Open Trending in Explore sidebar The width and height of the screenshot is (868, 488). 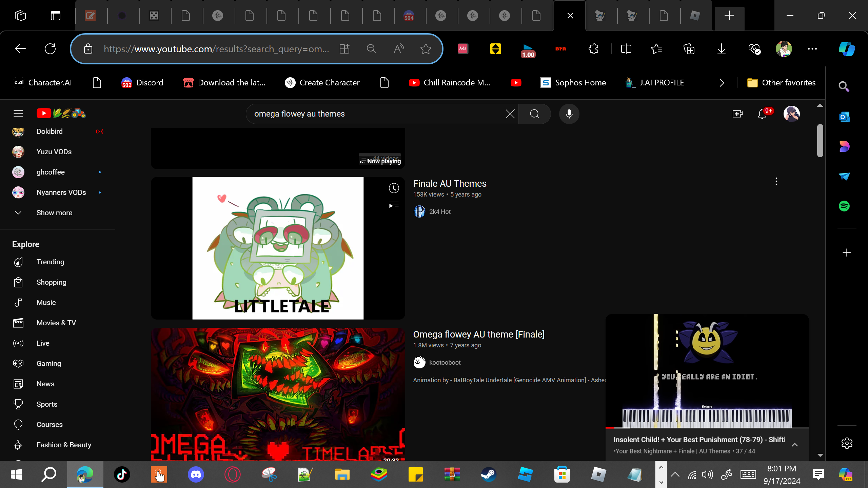pos(50,262)
